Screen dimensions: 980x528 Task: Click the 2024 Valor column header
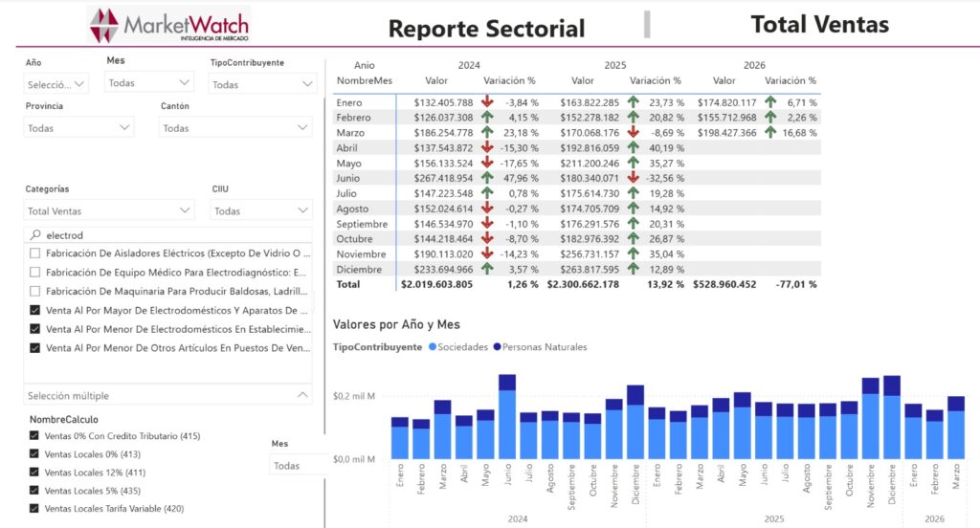coord(436,80)
